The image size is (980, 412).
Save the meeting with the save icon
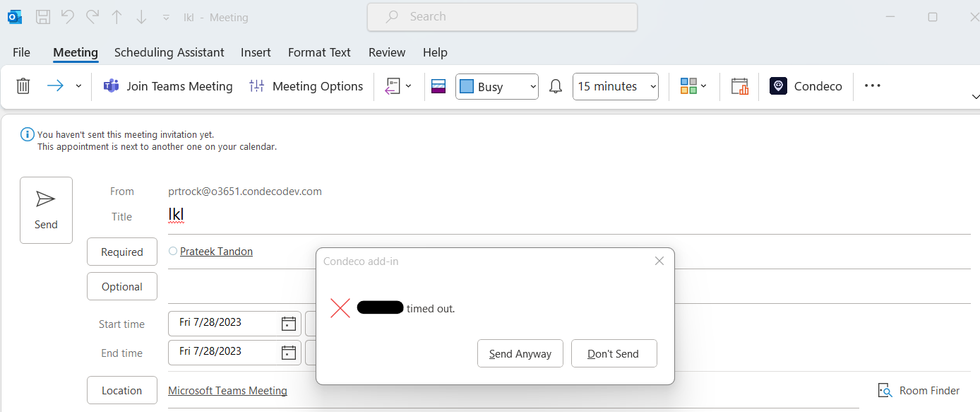coord(42,16)
